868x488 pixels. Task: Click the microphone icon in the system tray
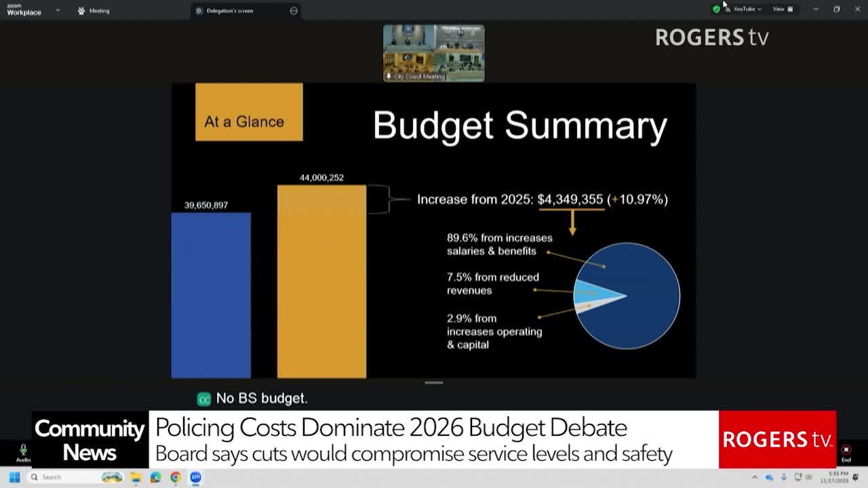(x=784, y=476)
